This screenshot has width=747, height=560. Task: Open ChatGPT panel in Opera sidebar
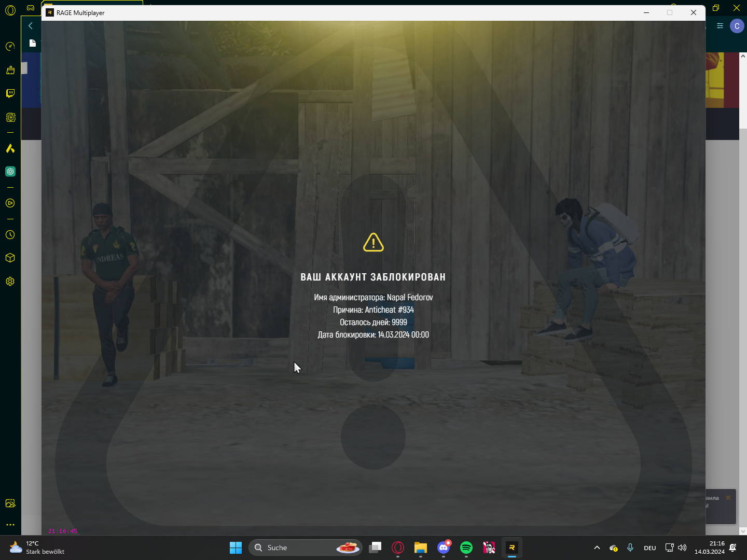click(10, 172)
